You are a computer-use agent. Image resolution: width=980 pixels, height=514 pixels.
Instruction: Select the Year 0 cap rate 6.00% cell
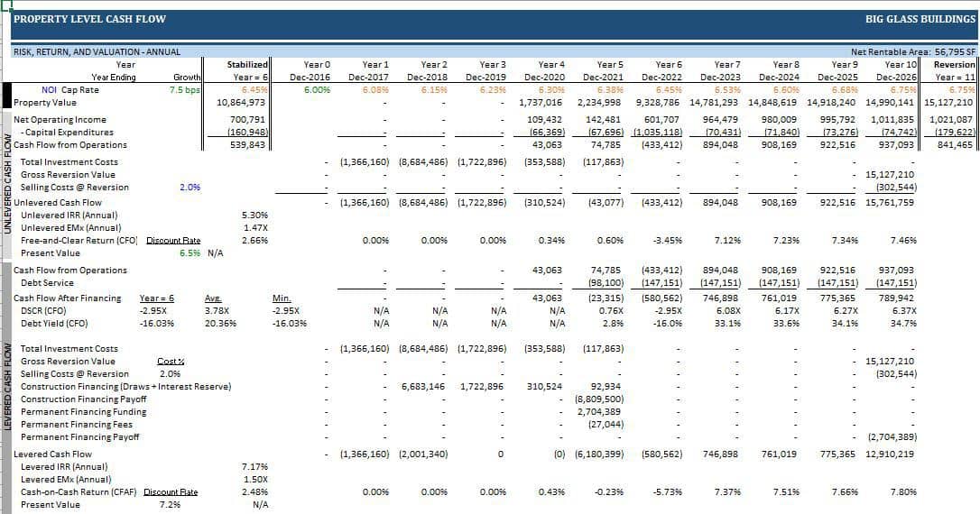(317, 89)
